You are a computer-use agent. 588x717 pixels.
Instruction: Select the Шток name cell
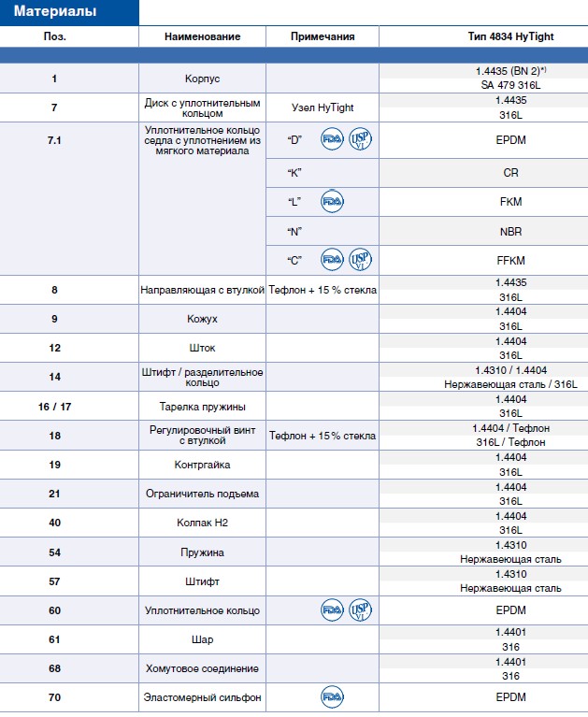[202, 348]
